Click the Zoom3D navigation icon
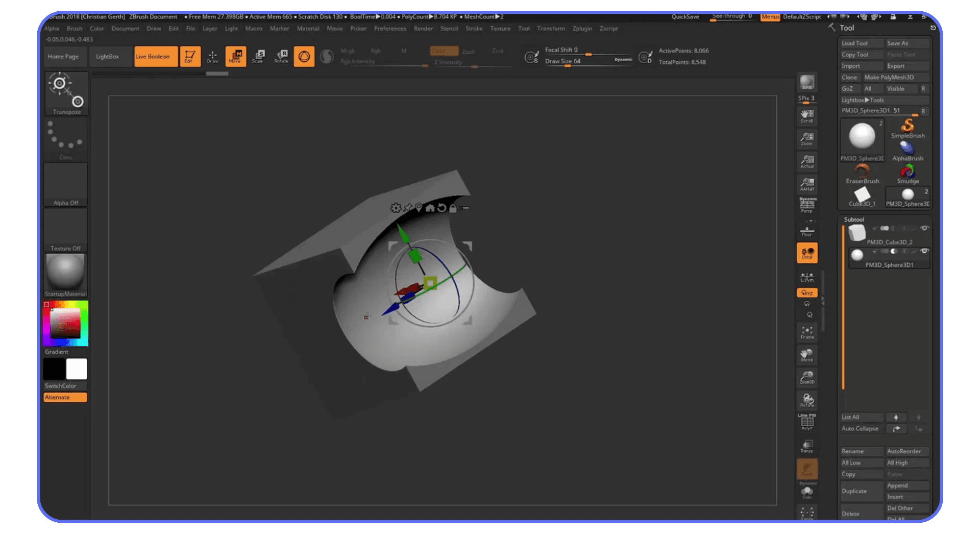Screen dimensions: 980x534 [x=807, y=377]
